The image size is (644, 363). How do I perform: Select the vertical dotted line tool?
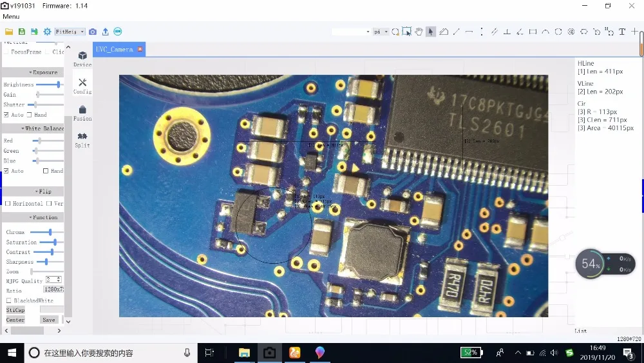click(x=481, y=32)
